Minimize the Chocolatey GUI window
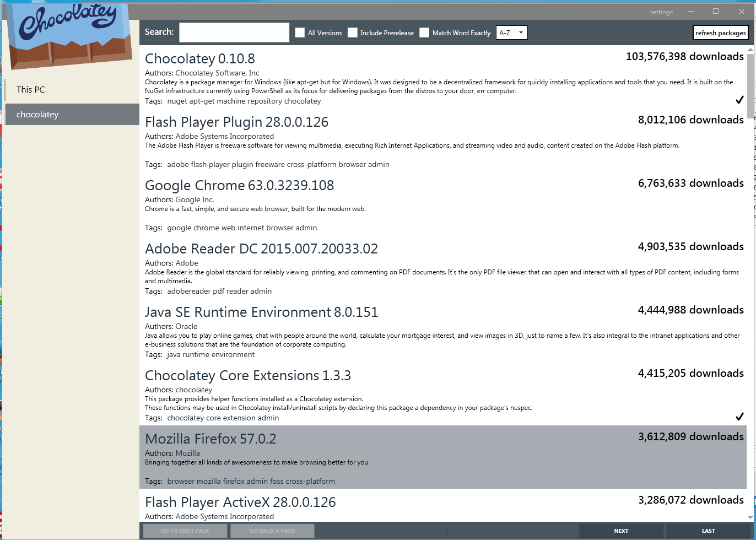The height and width of the screenshot is (540, 756). [690, 11]
